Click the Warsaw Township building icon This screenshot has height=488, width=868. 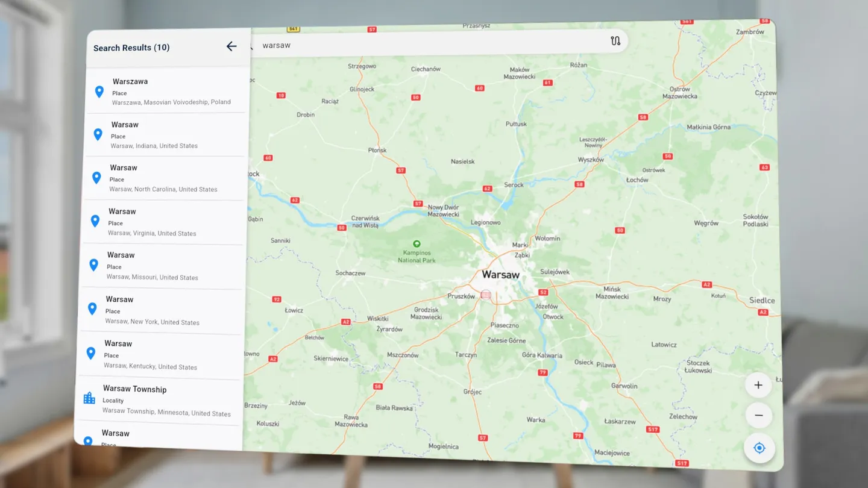[89, 398]
